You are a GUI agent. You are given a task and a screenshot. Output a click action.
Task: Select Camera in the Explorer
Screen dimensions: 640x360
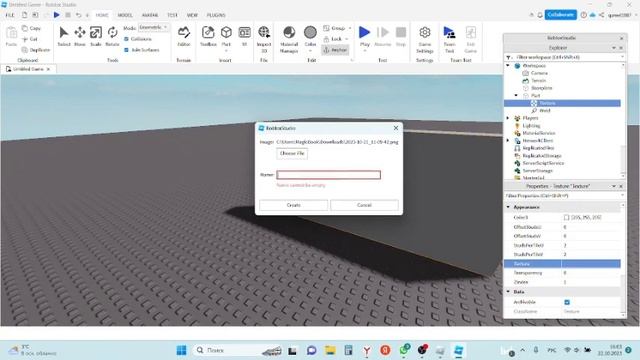[x=539, y=73]
